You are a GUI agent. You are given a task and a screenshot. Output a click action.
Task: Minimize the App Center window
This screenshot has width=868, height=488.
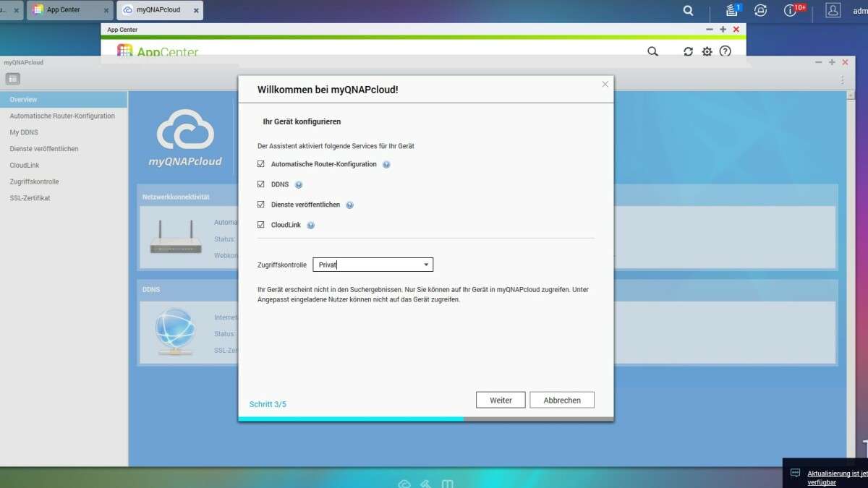pos(709,30)
